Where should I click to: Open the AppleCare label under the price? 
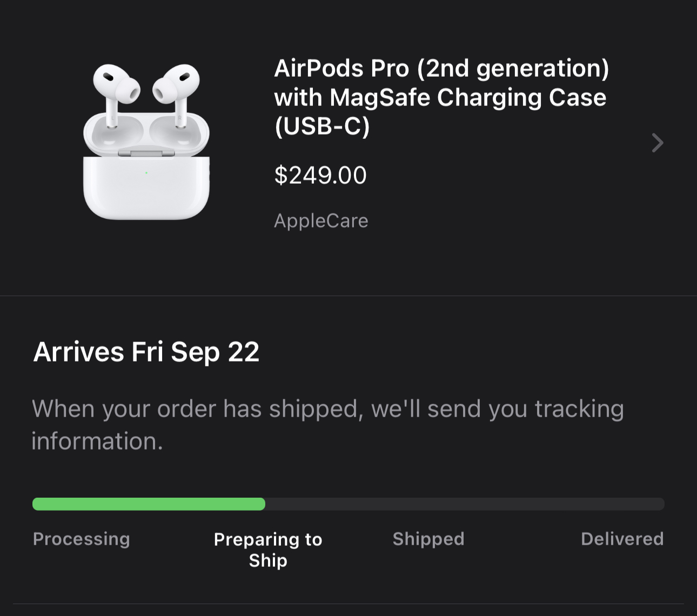click(x=321, y=220)
